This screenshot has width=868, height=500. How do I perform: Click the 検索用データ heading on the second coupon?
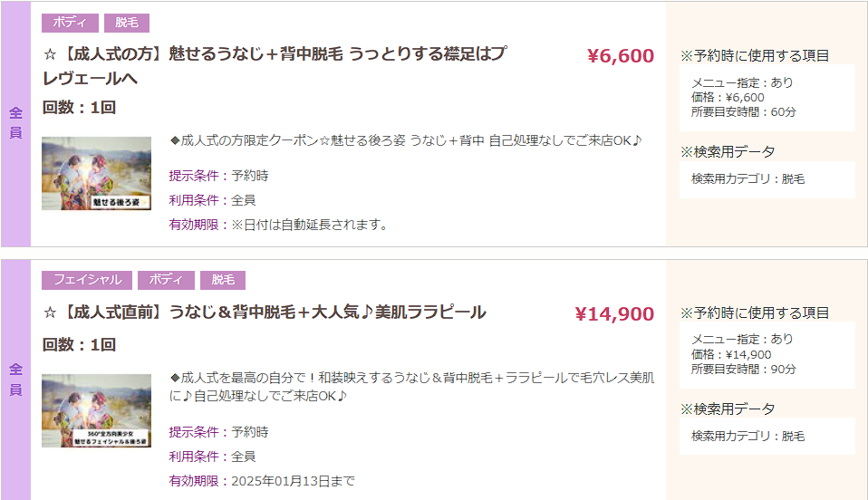click(728, 409)
